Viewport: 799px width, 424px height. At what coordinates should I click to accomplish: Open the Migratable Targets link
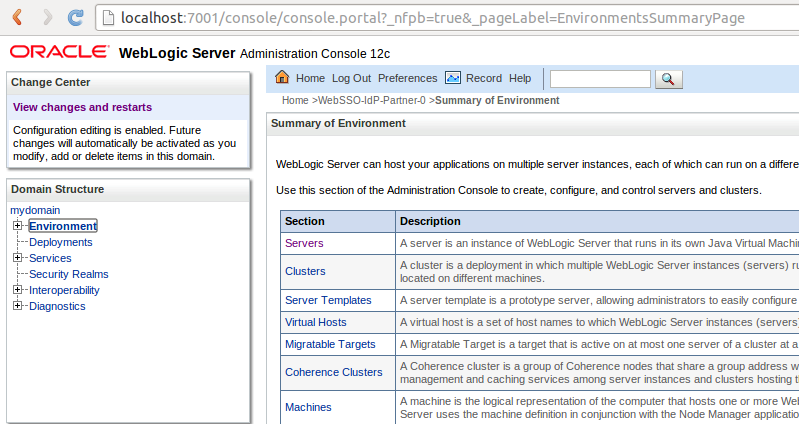click(x=330, y=344)
